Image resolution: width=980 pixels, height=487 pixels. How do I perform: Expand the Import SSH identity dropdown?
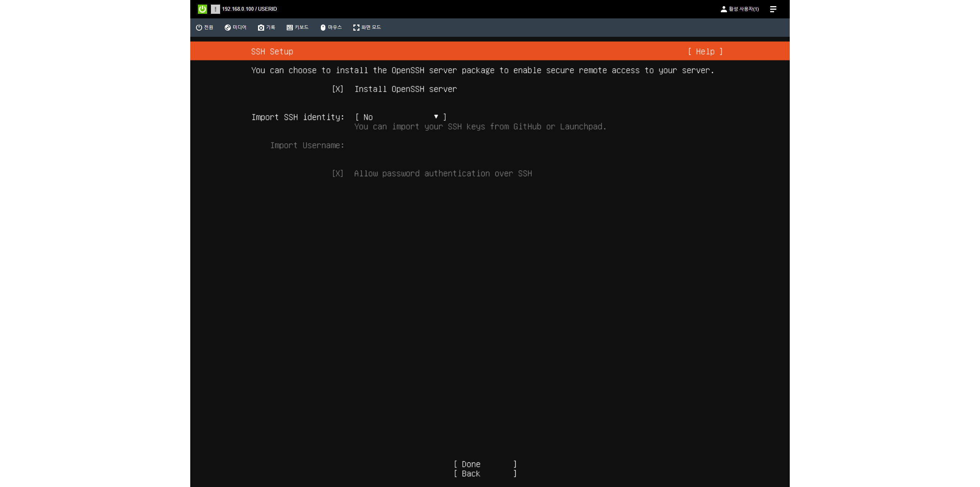pyautogui.click(x=400, y=117)
